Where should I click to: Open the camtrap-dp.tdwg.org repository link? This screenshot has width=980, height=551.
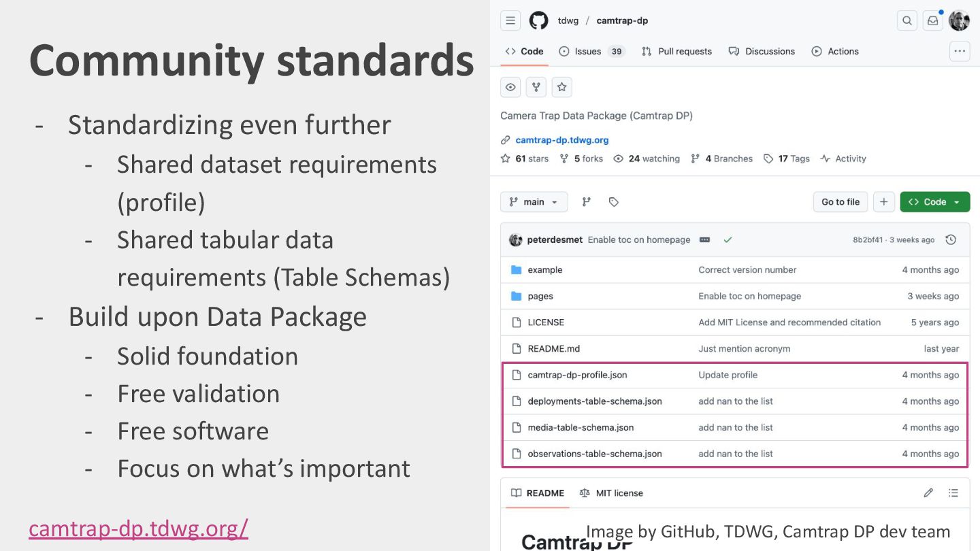point(561,140)
